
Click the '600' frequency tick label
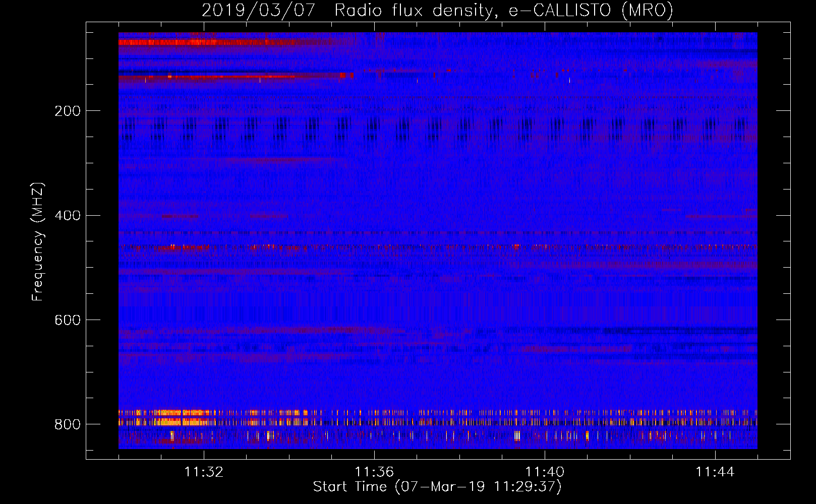pos(68,320)
